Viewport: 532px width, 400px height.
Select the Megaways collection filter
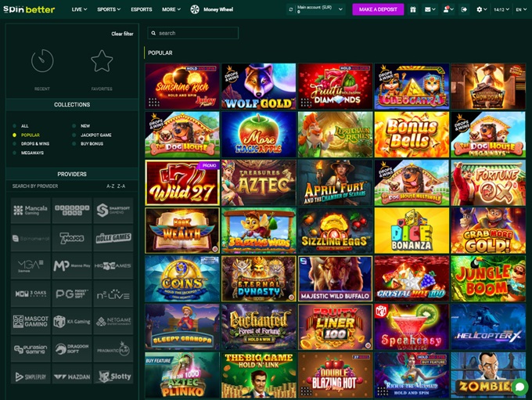click(x=32, y=153)
